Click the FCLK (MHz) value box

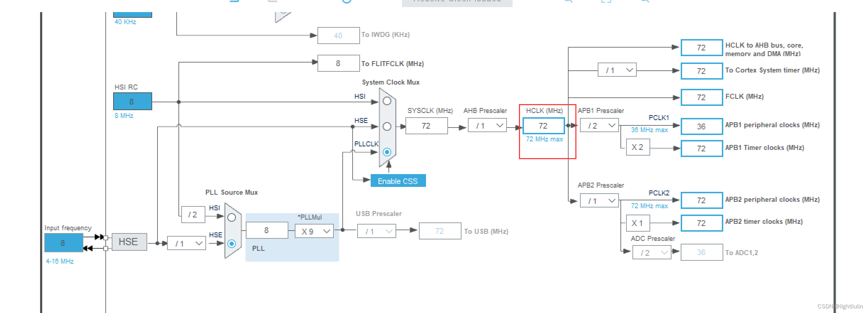coord(702,97)
